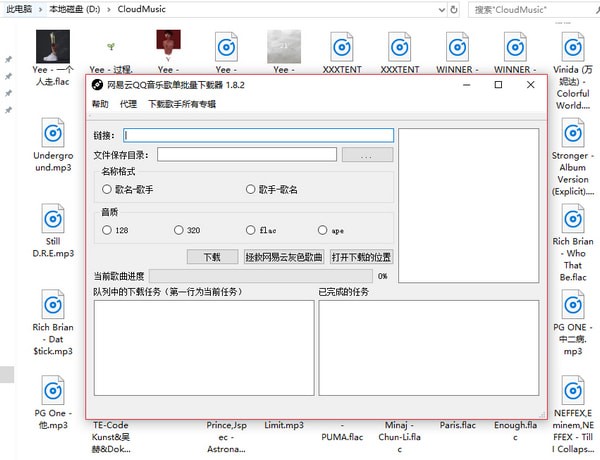Click the 下载 button
The width and height of the screenshot is (600, 460).
point(212,257)
